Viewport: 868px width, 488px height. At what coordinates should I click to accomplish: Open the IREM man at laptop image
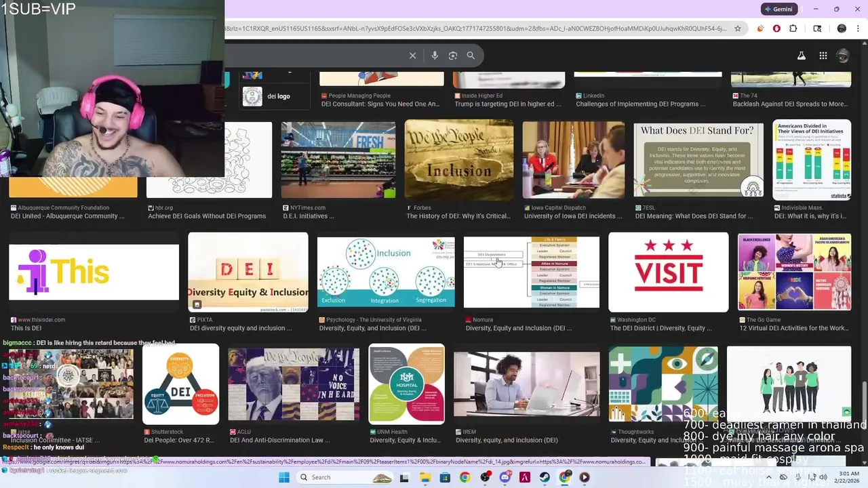pyautogui.click(x=526, y=384)
